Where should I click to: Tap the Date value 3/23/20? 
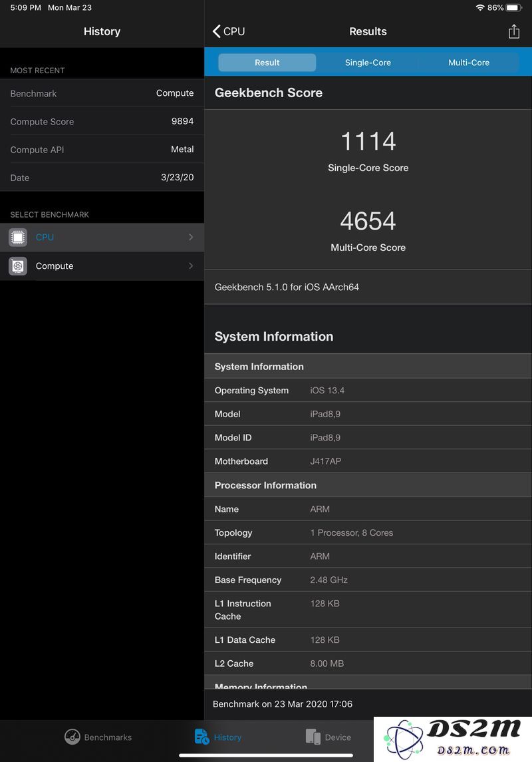[x=177, y=178]
